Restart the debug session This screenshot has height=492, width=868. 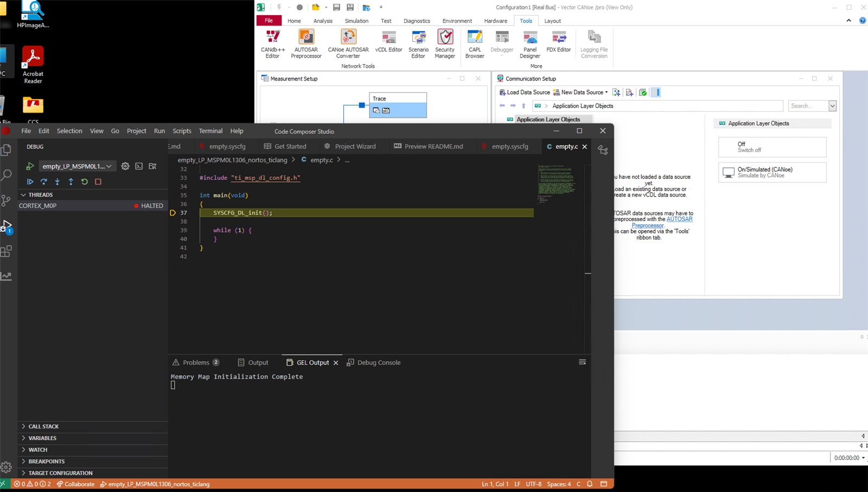[x=85, y=182]
